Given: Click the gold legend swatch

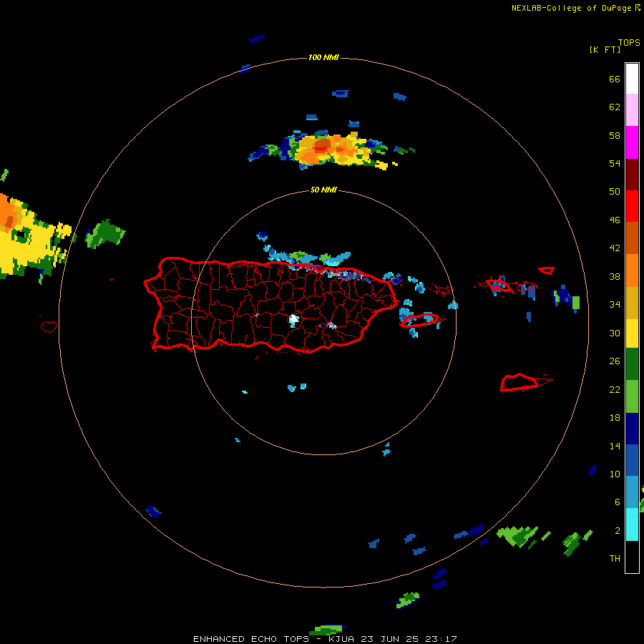Looking at the screenshot, I should (x=632, y=303).
